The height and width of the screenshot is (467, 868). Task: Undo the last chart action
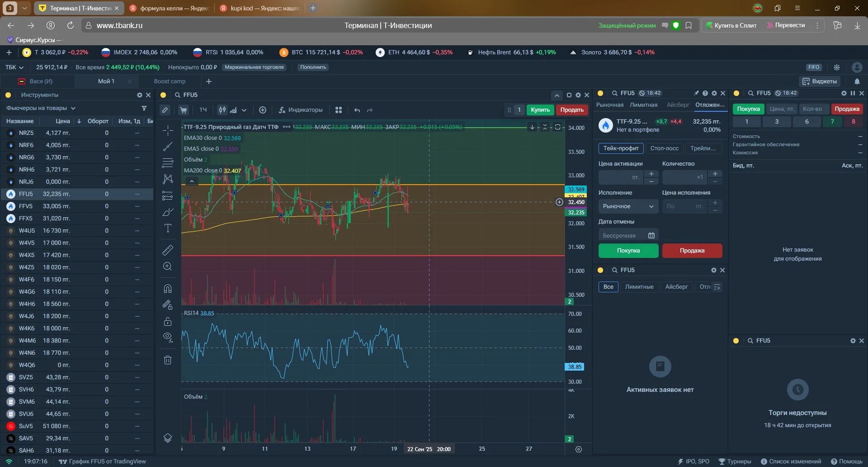(357, 110)
